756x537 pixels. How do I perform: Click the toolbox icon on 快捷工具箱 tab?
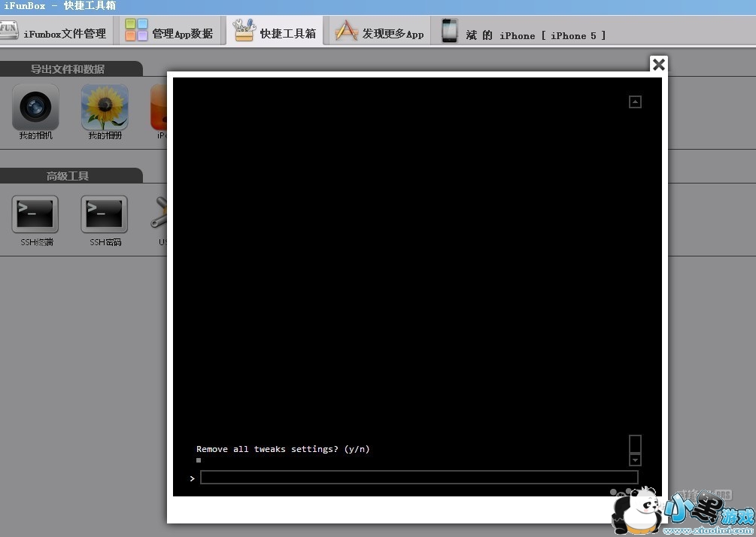click(x=244, y=30)
